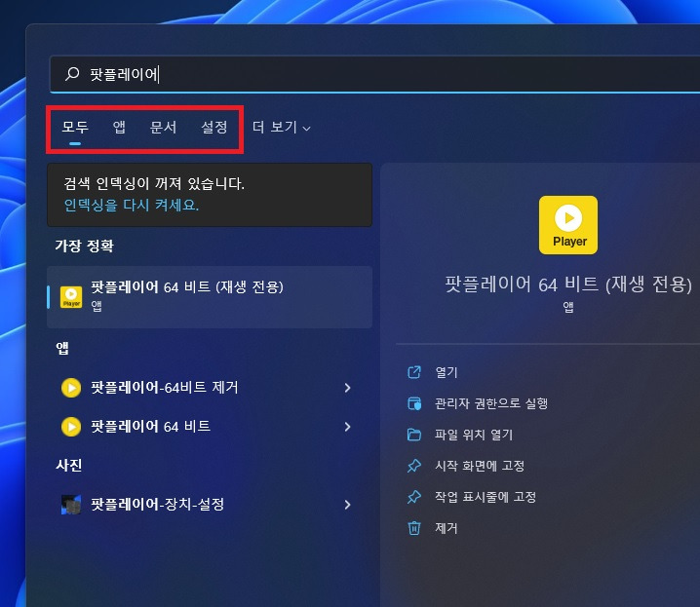The image size is (700, 607).
Task: Click the search magnifier icon
Action: 72,74
